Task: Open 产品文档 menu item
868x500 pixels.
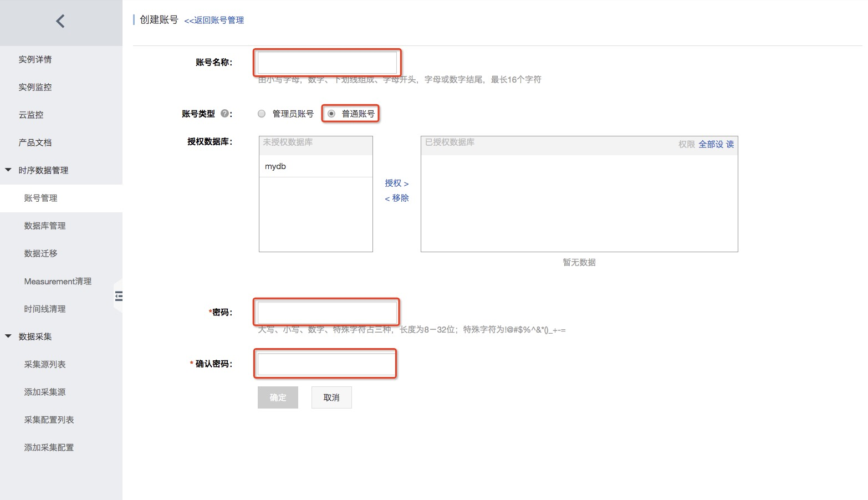Action: tap(35, 142)
